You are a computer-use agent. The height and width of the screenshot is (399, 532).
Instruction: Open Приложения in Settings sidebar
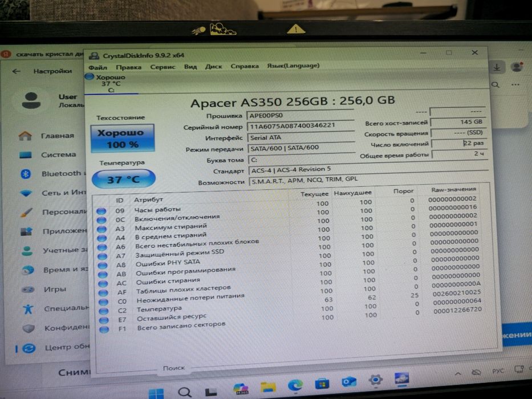pos(54,231)
